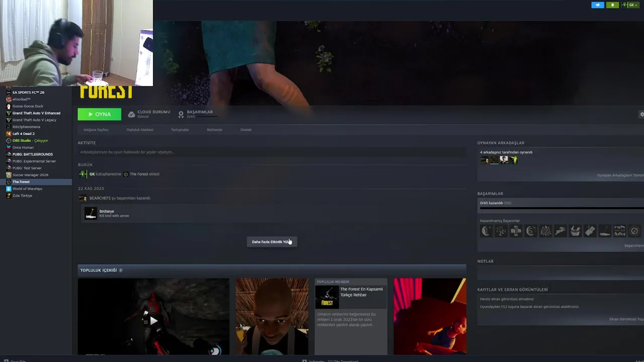Screen dimensions: 644x362
Task: Click the medical cross achievement icon
Action: (x=516, y=231)
